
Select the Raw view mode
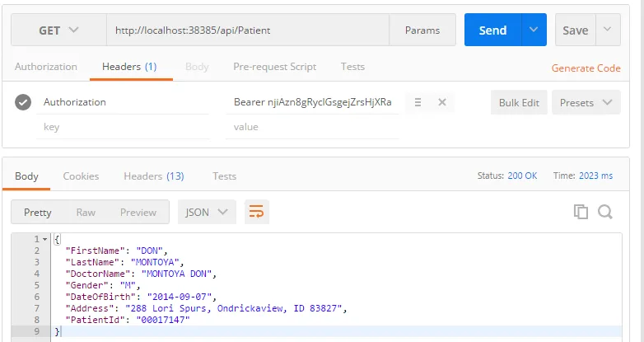coord(86,212)
